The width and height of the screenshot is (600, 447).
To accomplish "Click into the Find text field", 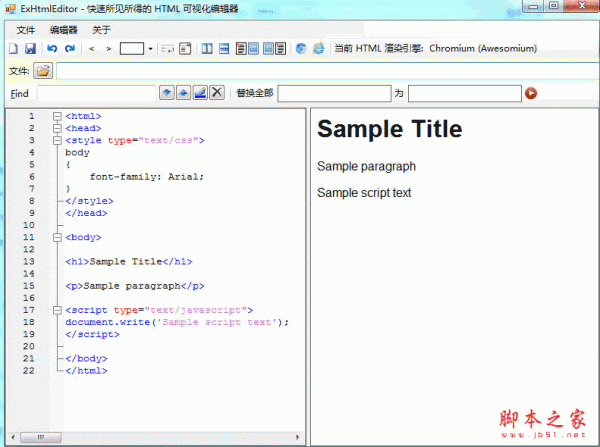I will 97,93.
